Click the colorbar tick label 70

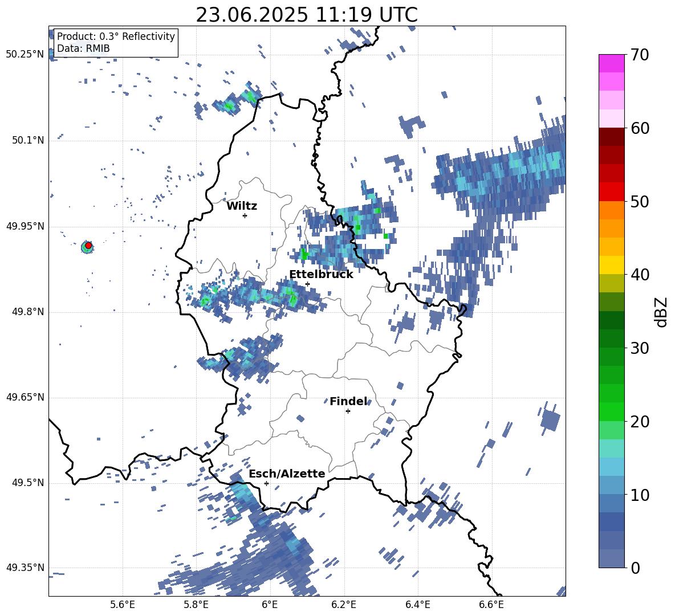point(639,55)
